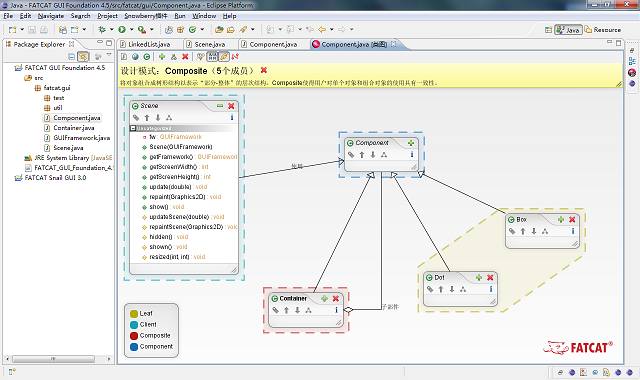This screenshot has width=640, height=380.
Task: Start the Debug launch from the bug icon
Action: click(x=102, y=29)
